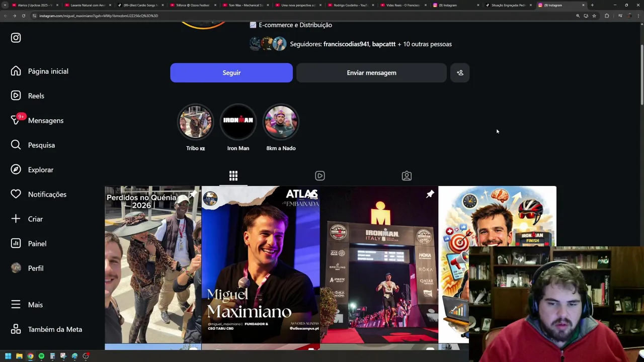Click the Seguir button
This screenshot has width=644, height=362.
tap(231, 73)
